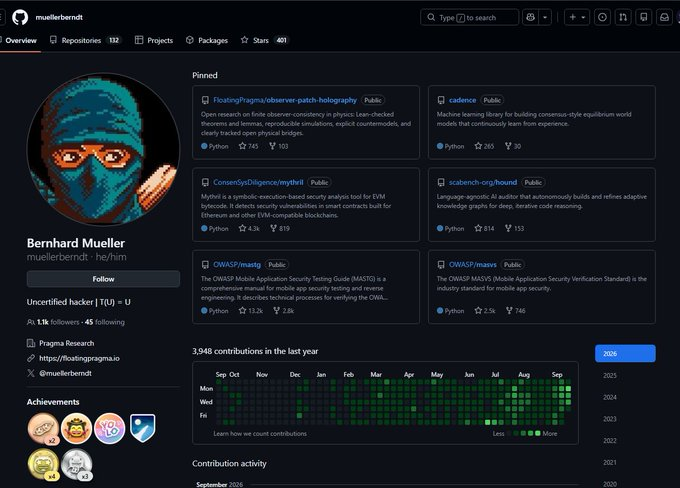Open the notifications inbox icon
680x488 pixels.
tap(664, 17)
